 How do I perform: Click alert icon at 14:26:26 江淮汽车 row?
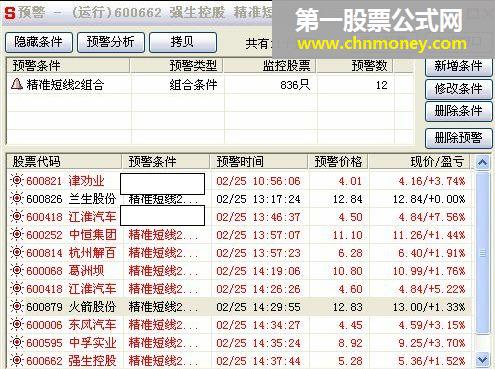click(17, 289)
